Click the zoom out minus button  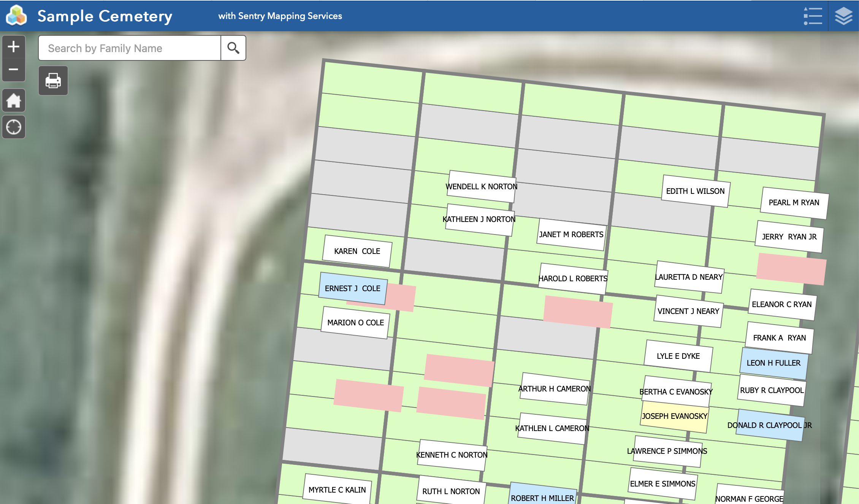[14, 70]
